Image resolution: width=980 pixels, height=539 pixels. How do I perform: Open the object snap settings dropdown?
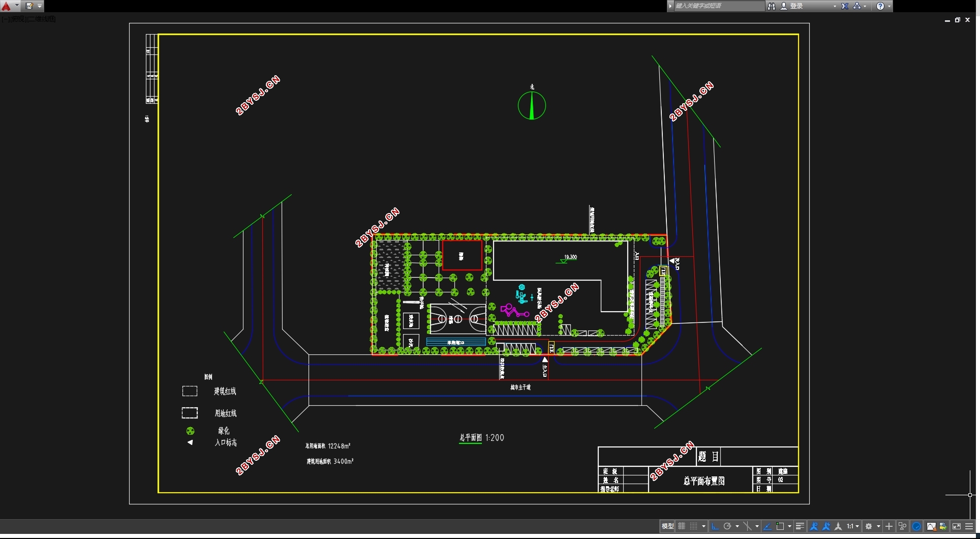click(789, 526)
